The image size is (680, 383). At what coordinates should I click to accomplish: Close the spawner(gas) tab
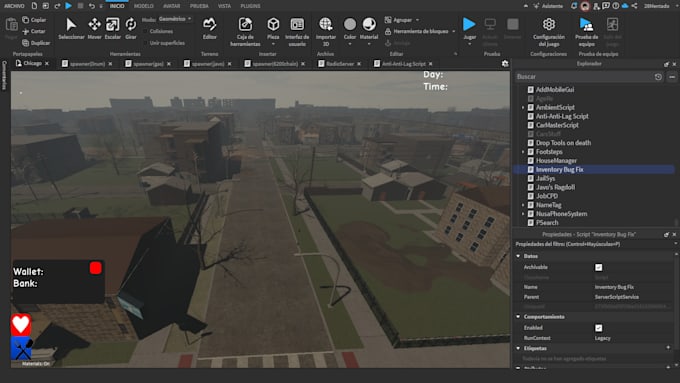(x=169, y=64)
